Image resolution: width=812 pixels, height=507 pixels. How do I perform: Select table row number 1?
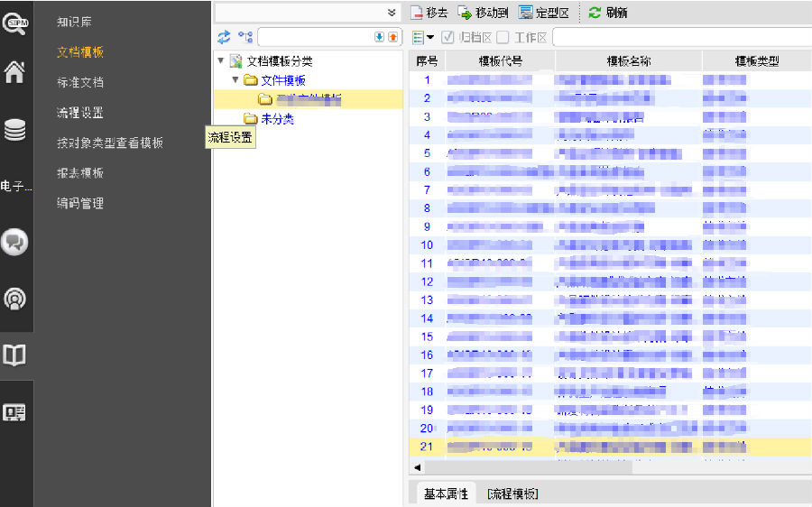pyautogui.click(x=611, y=80)
